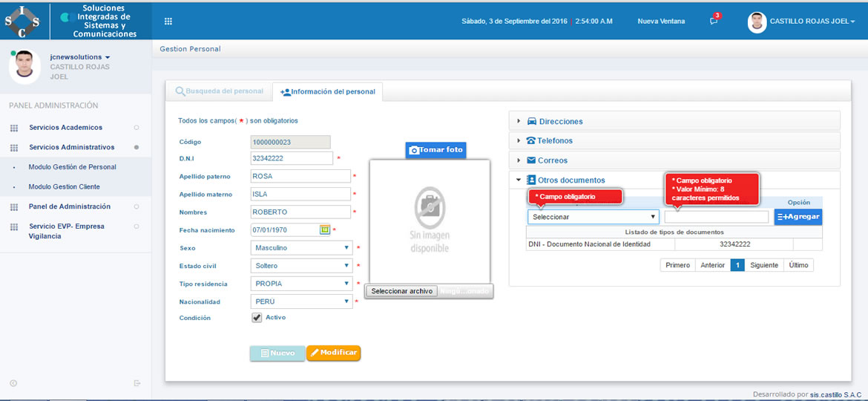868x401 pixels.
Task: Switch to Busqueda del personal tab
Action: click(219, 91)
